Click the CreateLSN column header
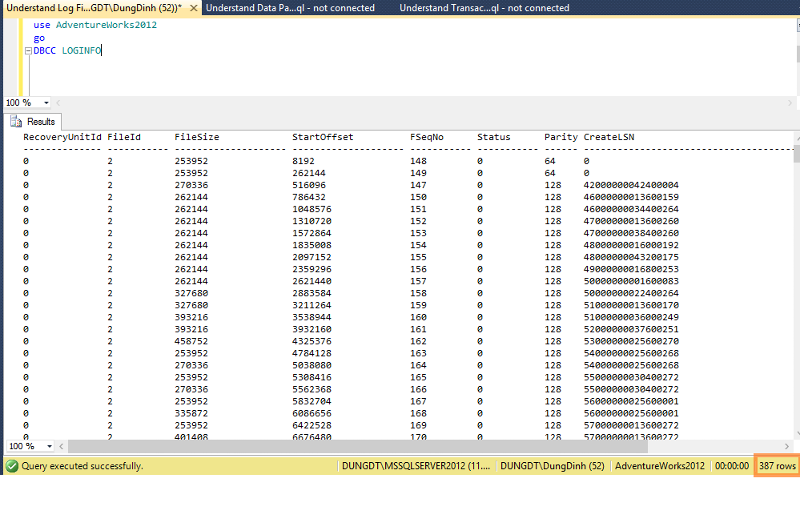Screen dimensions: 800x514 (609, 137)
